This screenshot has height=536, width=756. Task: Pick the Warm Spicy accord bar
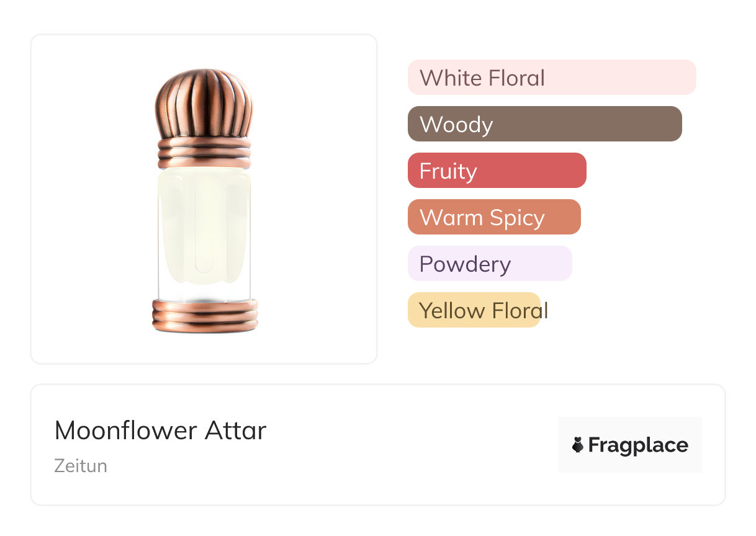(493, 217)
